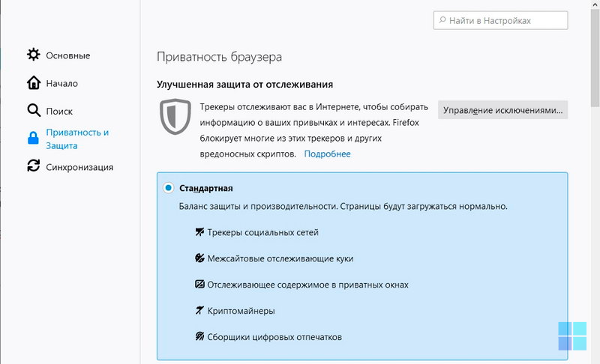
Task: Go to the Начало settings section
Action: click(x=61, y=83)
